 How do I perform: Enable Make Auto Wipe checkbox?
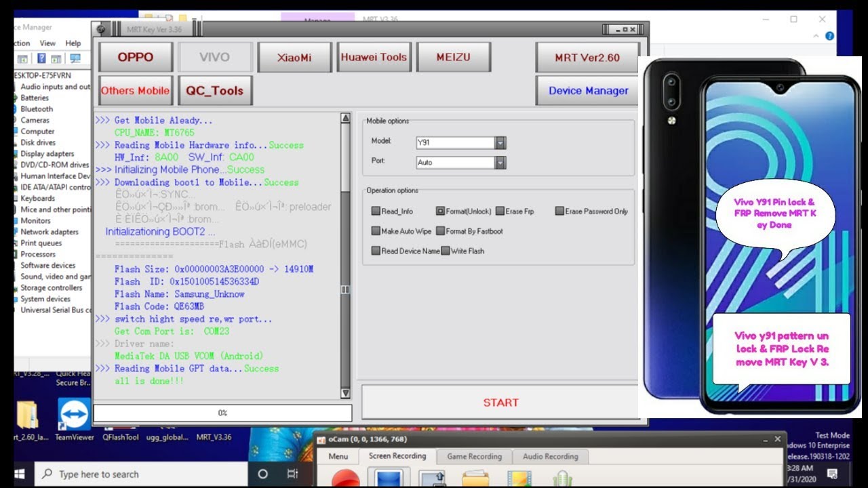point(376,231)
